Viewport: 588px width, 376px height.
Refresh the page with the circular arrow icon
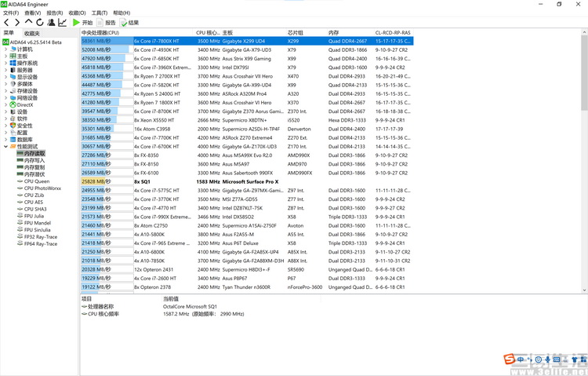click(40, 23)
